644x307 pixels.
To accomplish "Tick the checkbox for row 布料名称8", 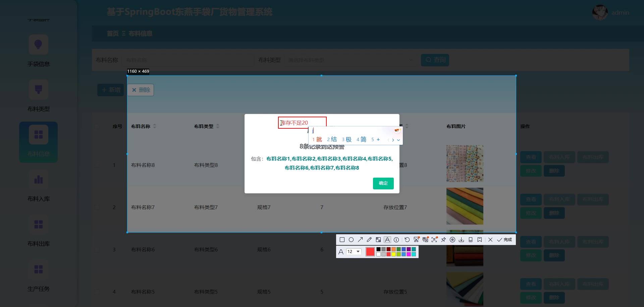I will coord(97,165).
